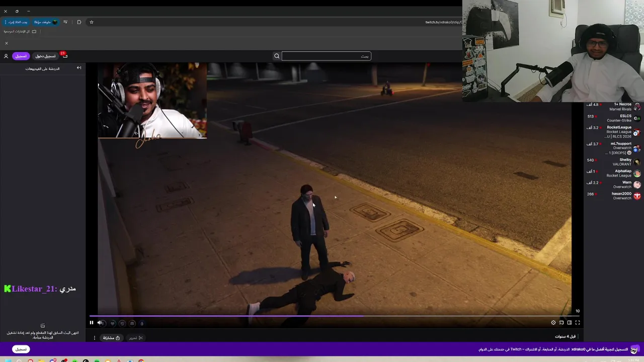Viewport: 644px width, 362px height.
Task: Collapse the chat on videos panel arrow
Action: 79,67
